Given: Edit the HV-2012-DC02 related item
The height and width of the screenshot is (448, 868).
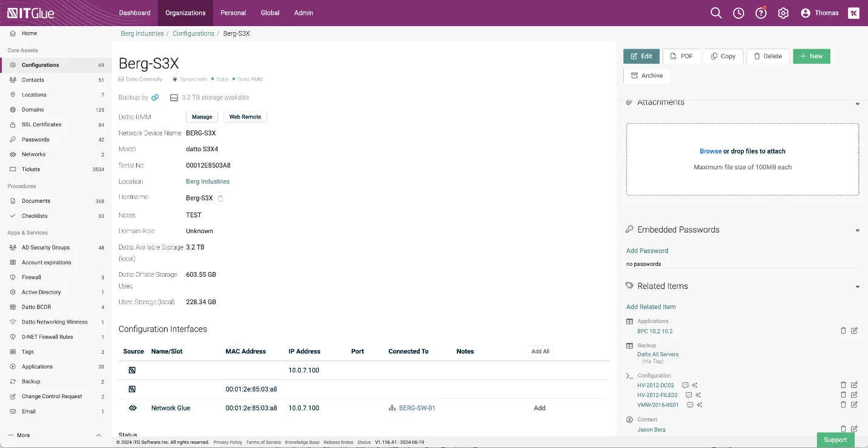Looking at the screenshot, I should coord(854,385).
